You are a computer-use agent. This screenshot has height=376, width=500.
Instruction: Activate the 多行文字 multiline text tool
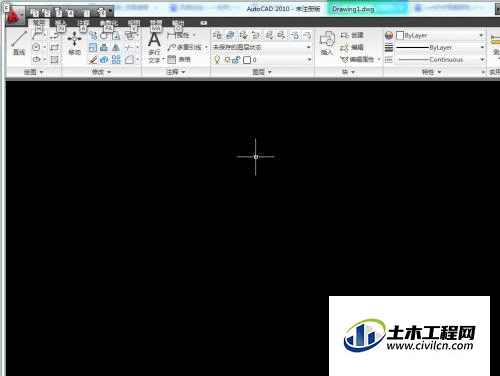pos(155,47)
